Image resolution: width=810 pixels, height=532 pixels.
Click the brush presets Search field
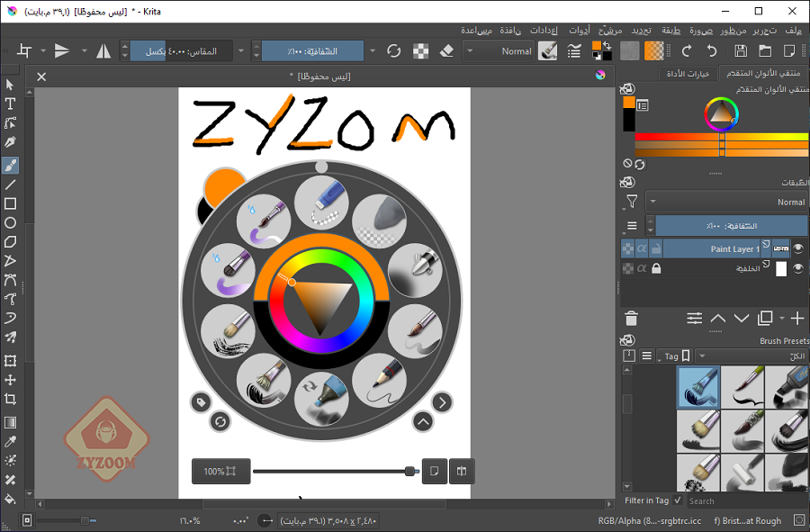tap(747, 500)
